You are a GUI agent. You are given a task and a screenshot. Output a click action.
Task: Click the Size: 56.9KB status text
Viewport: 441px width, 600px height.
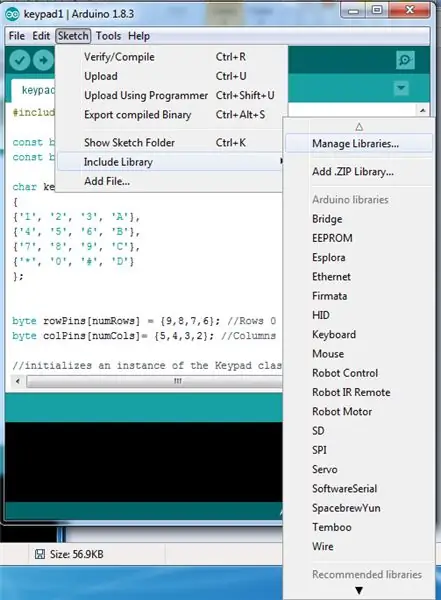[x=77, y=554]
